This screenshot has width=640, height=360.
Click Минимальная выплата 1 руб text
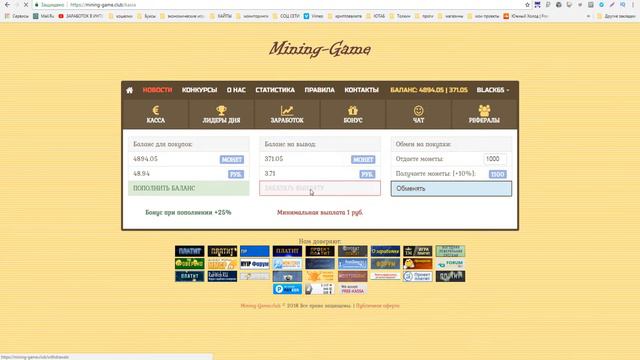point(320,213)
